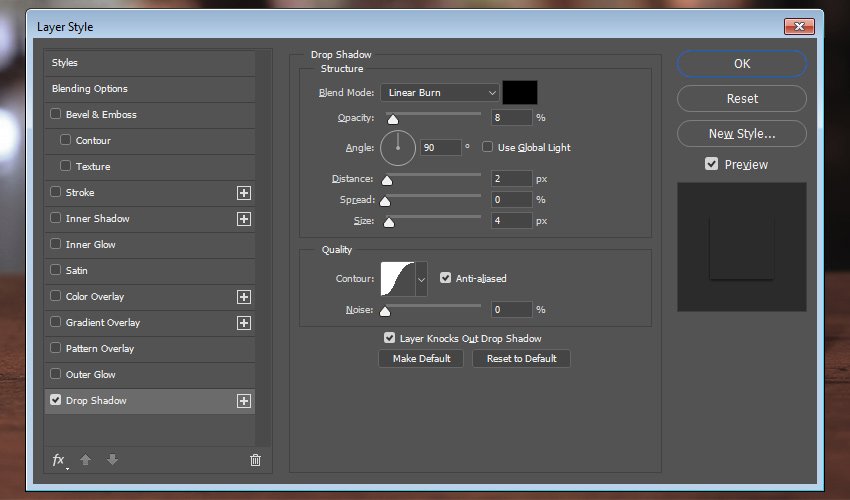850x500 pixels.
Task: Enable the Inner Shadow checkbox
Action: click(x=55, y=218)
